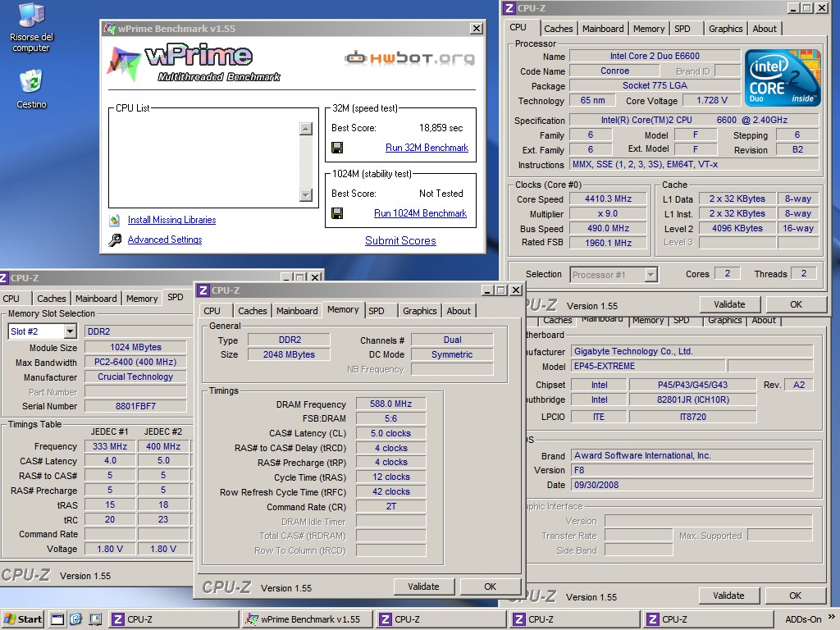Launch the Internet Explorer quick launch icon

click(x=76, y=620)
